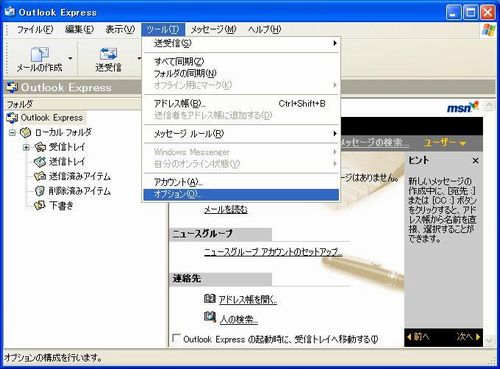Screen dimensions: 500x369
Task: Select the 下書き drafts folder icon
Action: click(x=40, y=205)
